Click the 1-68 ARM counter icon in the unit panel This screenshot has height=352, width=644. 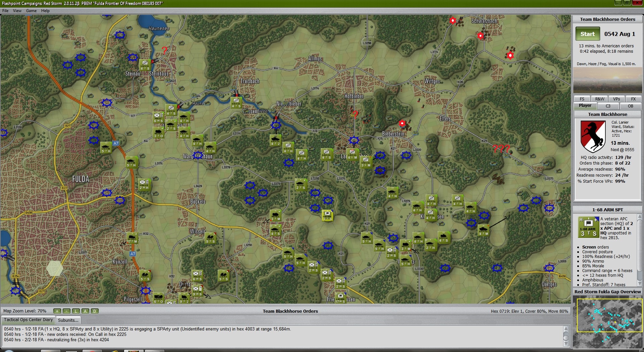click(x=588, y=227)
